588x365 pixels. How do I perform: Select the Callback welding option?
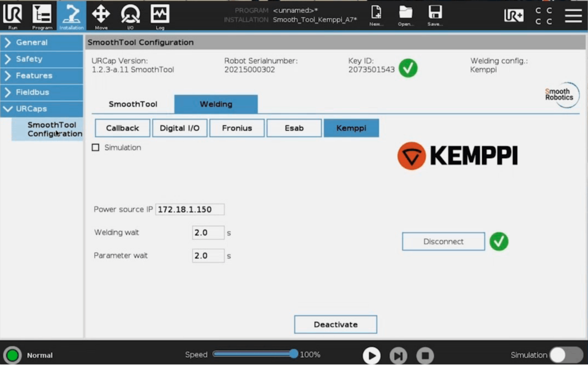point(122,128)
